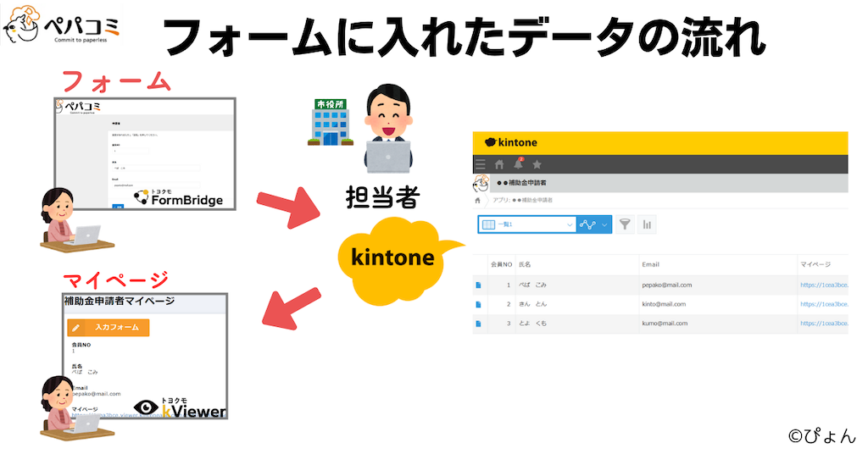Image resolution: width=868 pixels, height=454 pixels.
Task: Open mypage link in とよ くも row
Action: click(x=824, y=324)
